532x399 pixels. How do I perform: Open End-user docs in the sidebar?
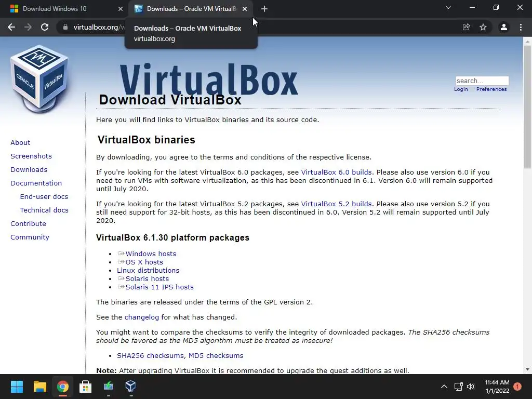pos(44,197)
